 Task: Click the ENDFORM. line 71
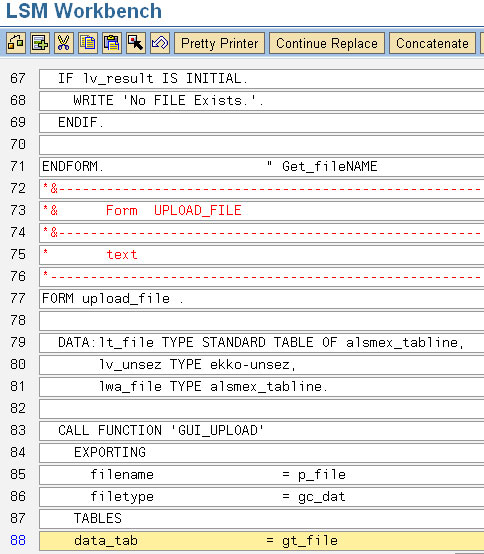[x=261, y=167]
